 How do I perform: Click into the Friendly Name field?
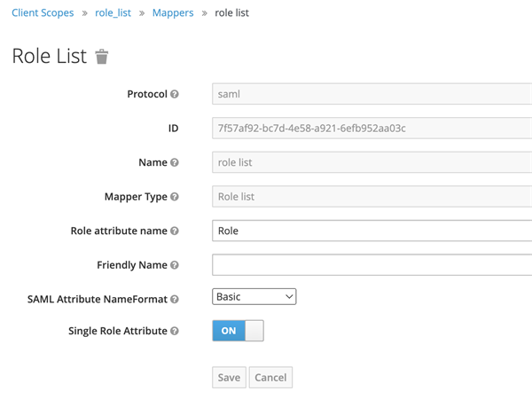tap(372, 265)
